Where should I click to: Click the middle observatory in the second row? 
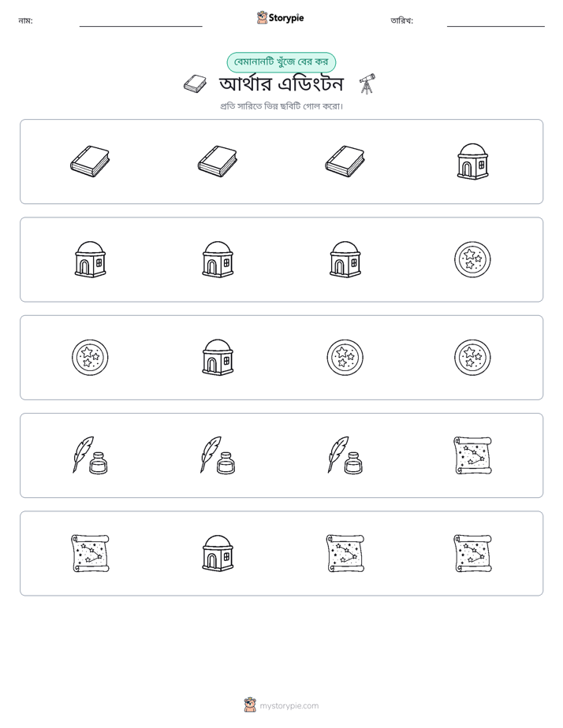click(x=218, y=259)
